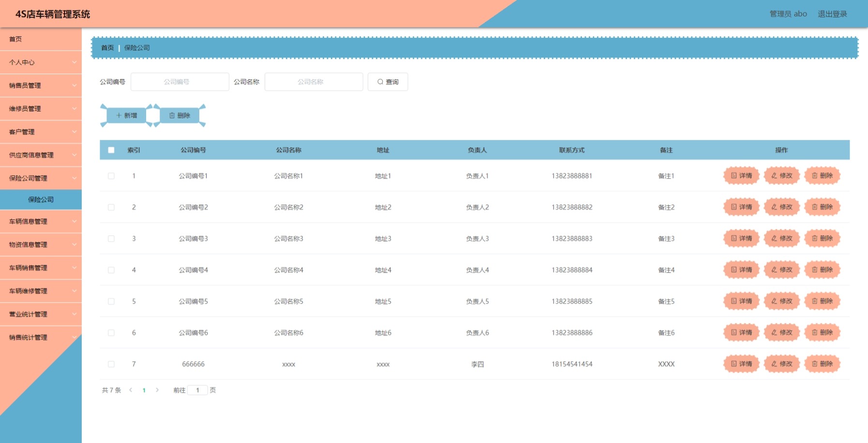Viewport: 868px width, 443px height.
Task: Open details for 公司名称5 row
Action: point(741,301)
